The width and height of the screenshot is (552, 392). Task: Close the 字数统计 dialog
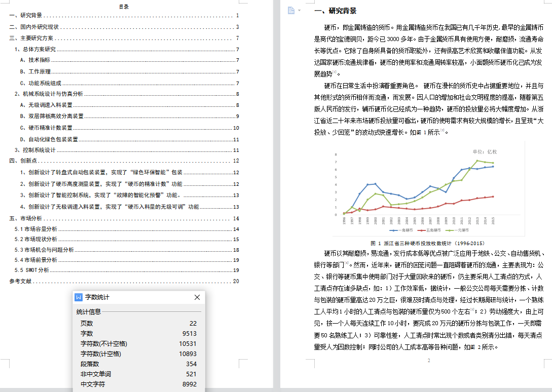197,297
